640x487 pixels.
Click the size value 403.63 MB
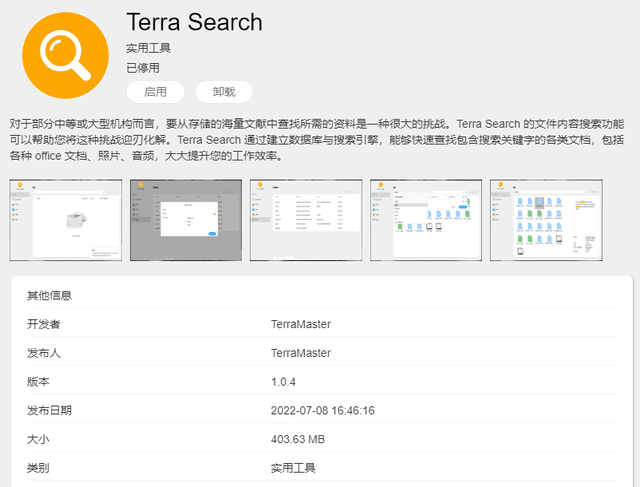click(x=298, y=439)
